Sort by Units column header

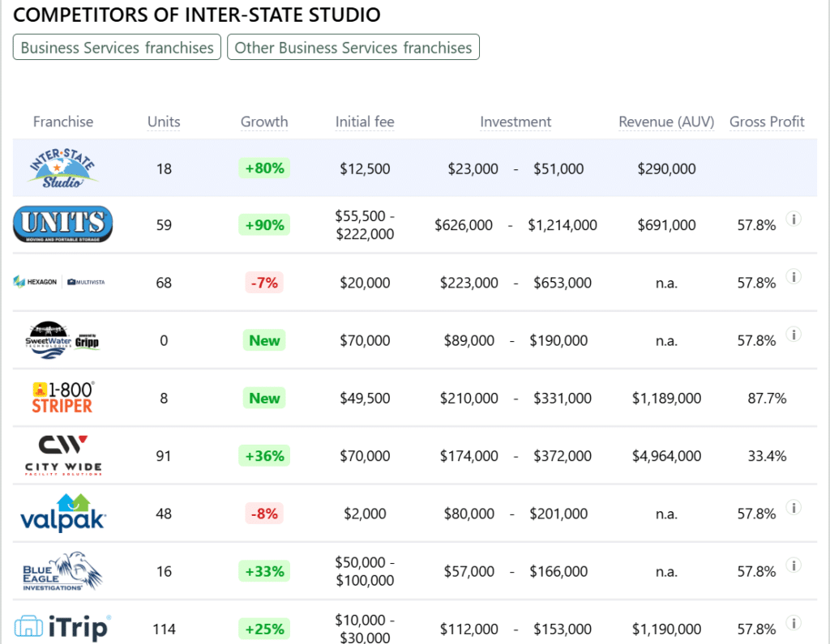tap(164, 122)
